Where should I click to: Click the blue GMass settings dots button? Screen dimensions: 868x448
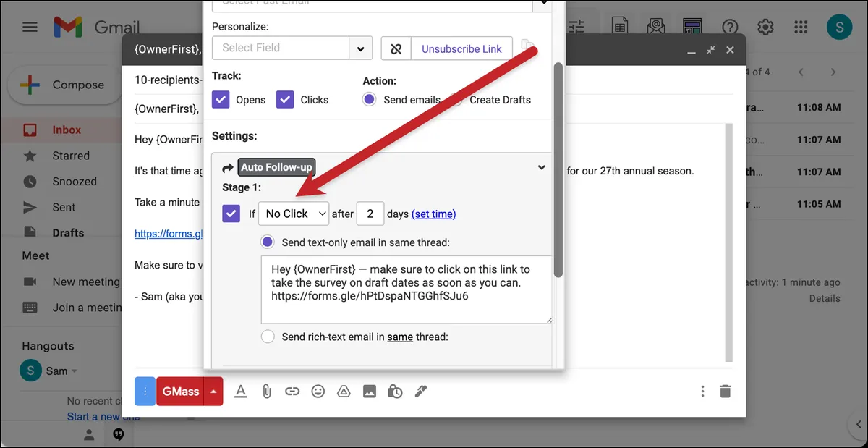coord(145,391)
